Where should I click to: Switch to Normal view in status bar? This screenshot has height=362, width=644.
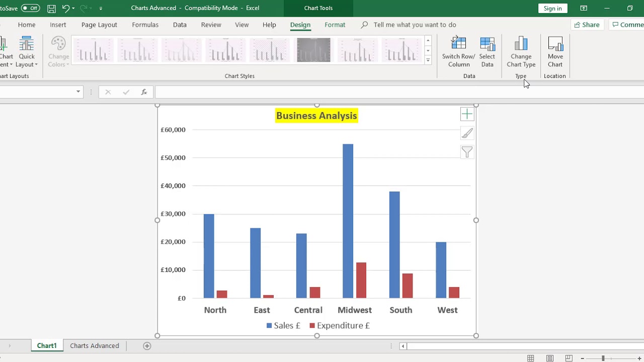(531, 358)
